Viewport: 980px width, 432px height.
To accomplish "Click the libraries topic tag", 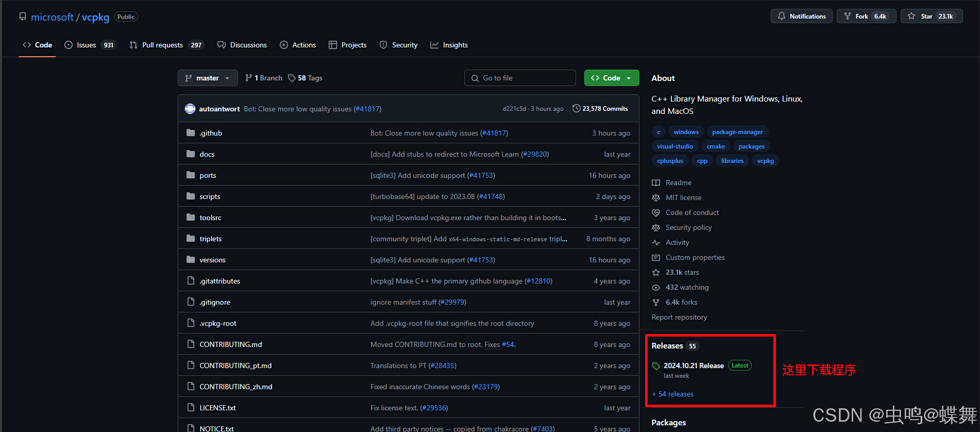I will [x=732, y=161].
